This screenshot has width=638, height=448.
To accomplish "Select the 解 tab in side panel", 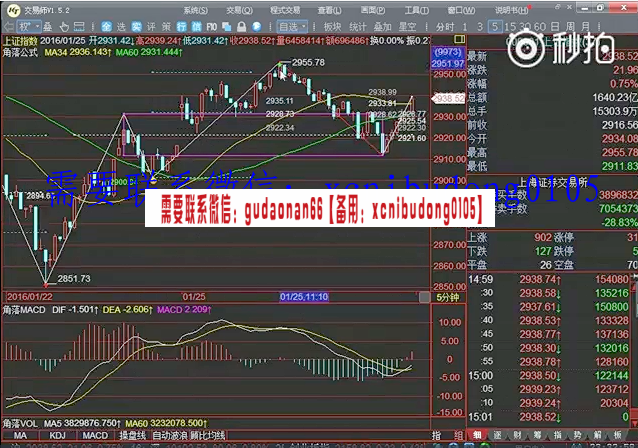I will pyautogui.click(x=597, y=435).
